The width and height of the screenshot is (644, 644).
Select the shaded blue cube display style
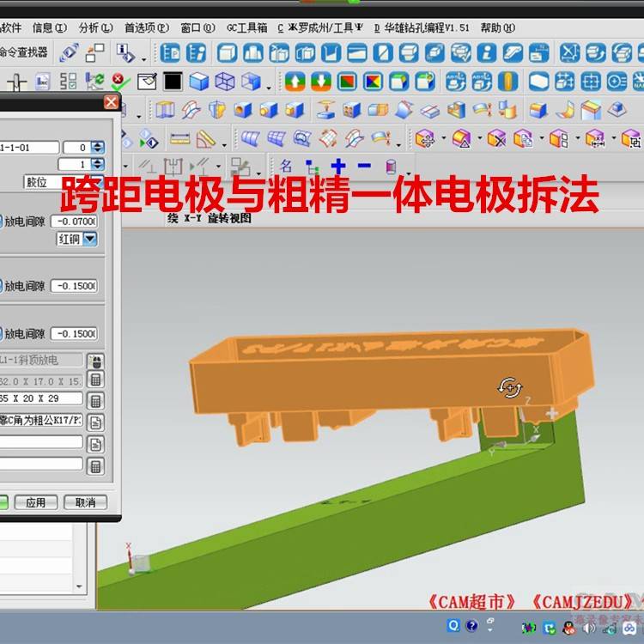point(198,82)
